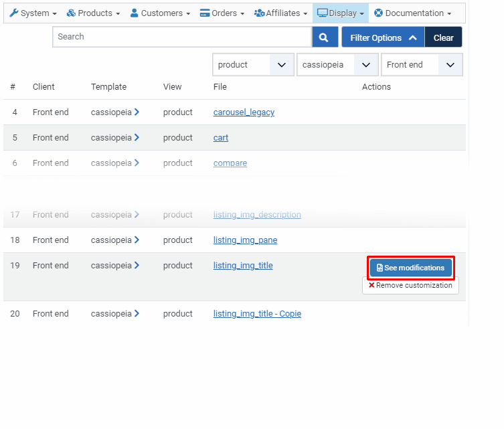
Task: Click the Template column header
Action: coord(108,87)
